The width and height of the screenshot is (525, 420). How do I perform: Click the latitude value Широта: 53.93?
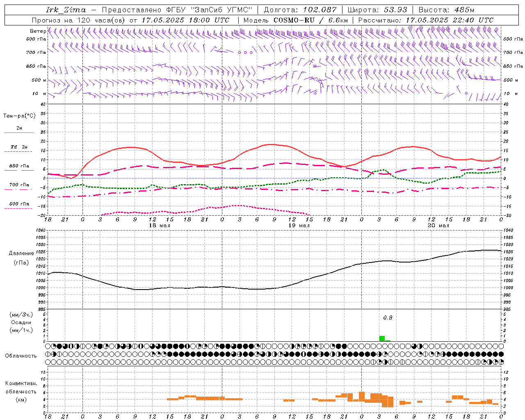coord(377,10)
